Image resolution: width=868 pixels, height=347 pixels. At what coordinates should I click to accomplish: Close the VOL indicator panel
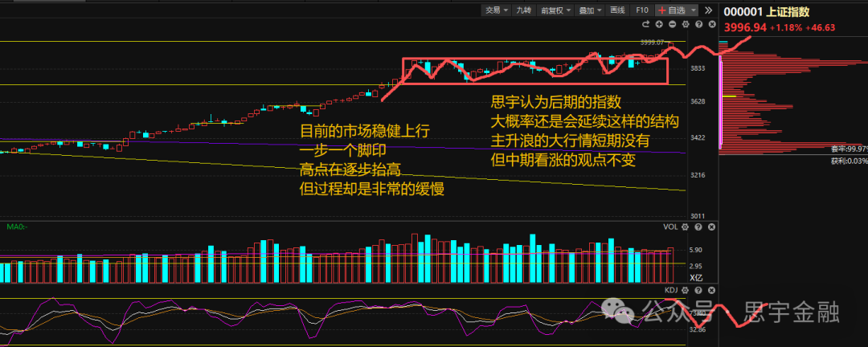711,227
